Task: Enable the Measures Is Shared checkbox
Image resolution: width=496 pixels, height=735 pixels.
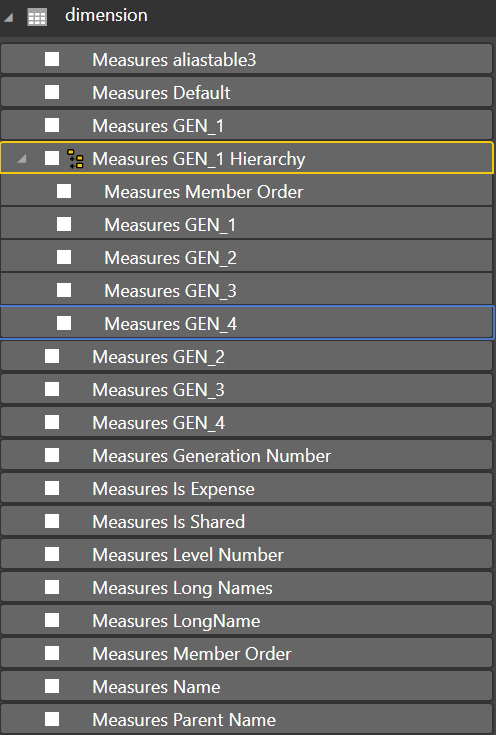Action: [x=52, y=521]
